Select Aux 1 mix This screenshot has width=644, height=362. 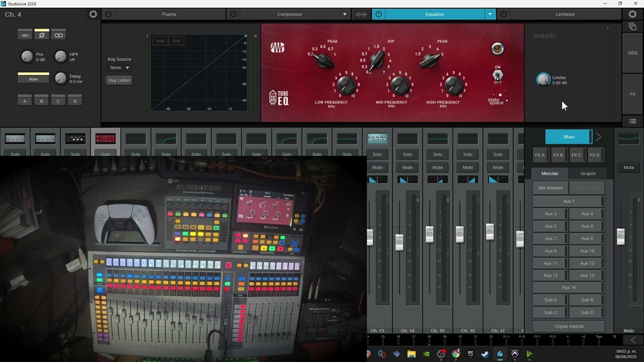569,201
